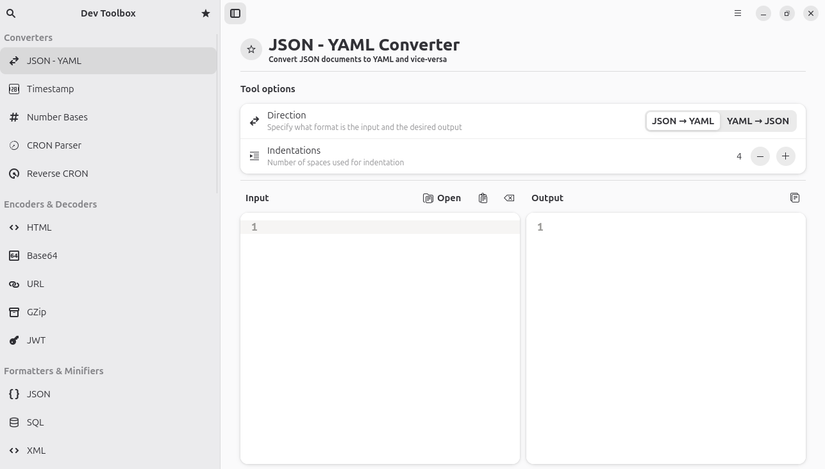
Task: Click inside the Input editor
Action: click(380, 338)
